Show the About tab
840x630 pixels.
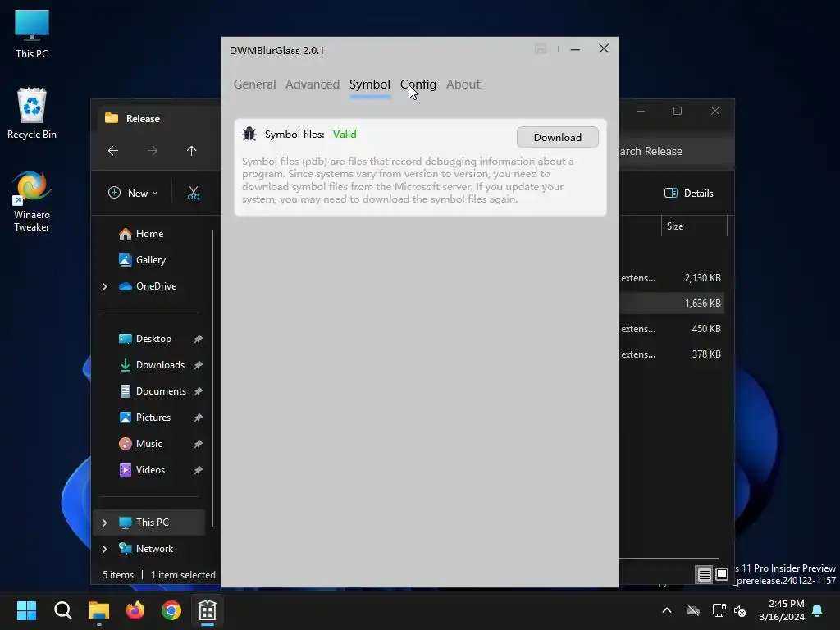click(463, 84)
